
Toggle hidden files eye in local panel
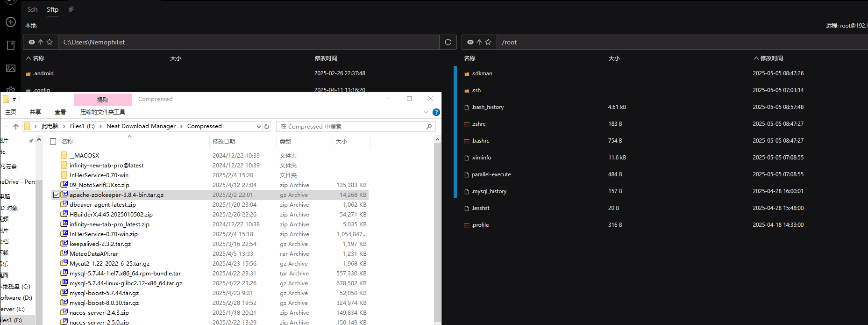click(32, 42)
